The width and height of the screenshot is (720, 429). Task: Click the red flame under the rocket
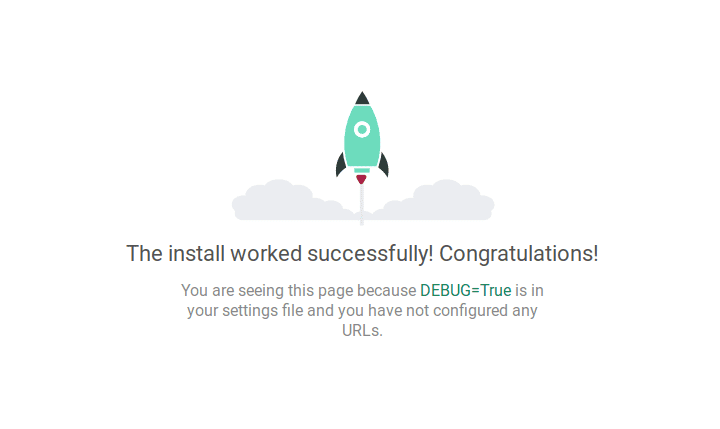(361, 179)
